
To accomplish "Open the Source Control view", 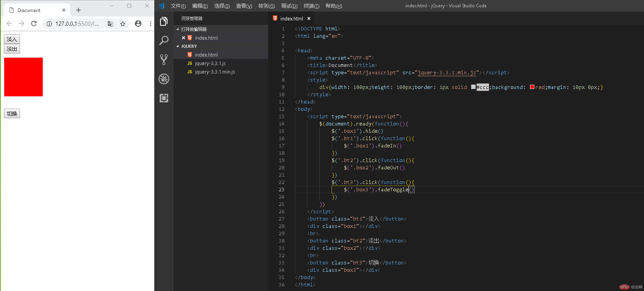I will point(164,59).
